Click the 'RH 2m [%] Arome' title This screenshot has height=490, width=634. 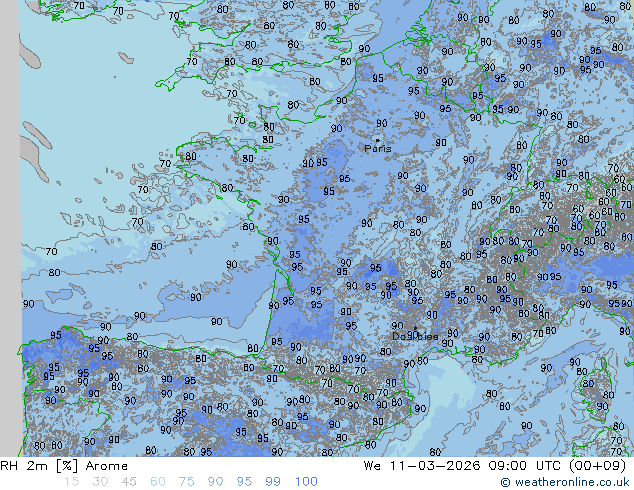(x=64, y=466)
